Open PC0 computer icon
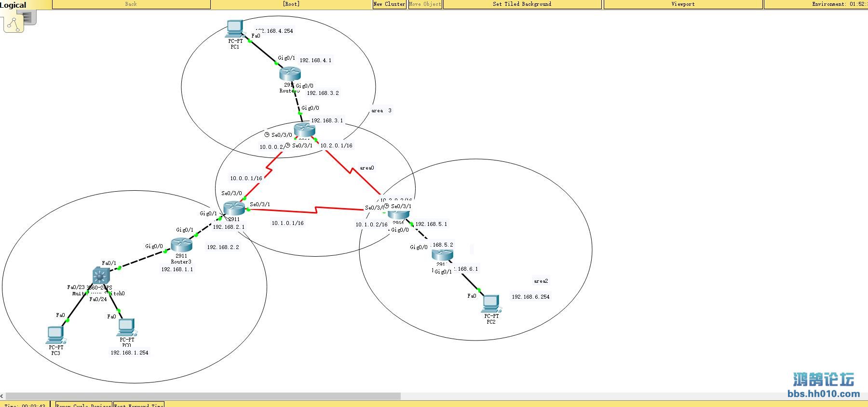This screenshot has height=407, width=868. [127, 328]
